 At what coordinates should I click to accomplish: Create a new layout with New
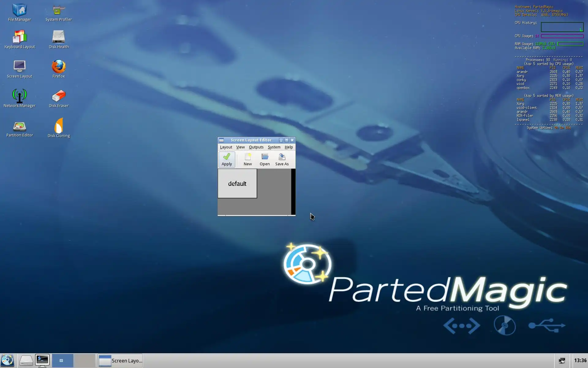[247, 159]
